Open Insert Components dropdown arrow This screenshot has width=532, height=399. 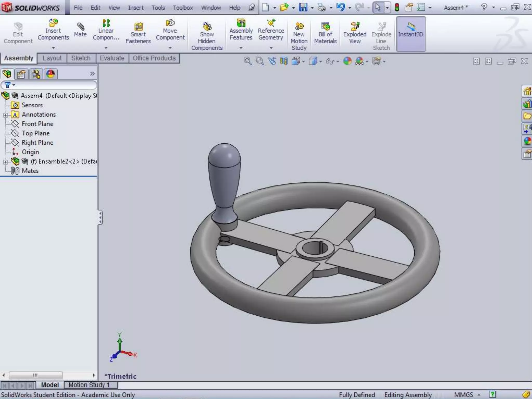pos(53,48)
